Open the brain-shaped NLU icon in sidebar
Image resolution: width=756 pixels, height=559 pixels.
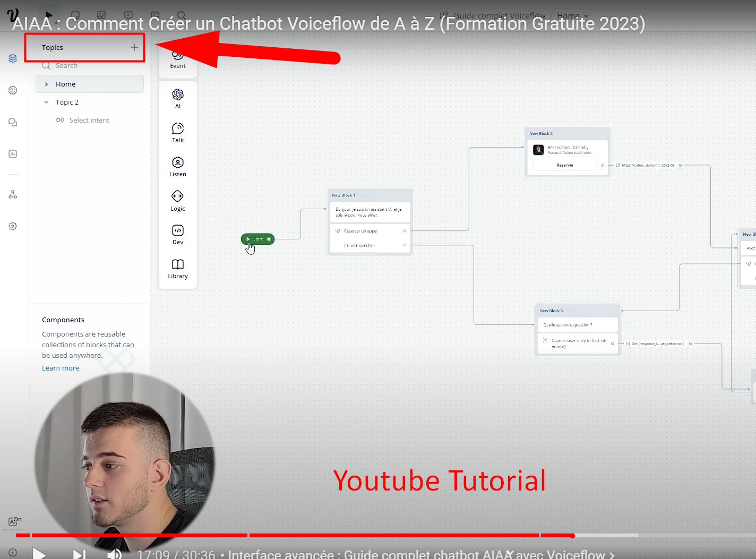pos(13,90)
